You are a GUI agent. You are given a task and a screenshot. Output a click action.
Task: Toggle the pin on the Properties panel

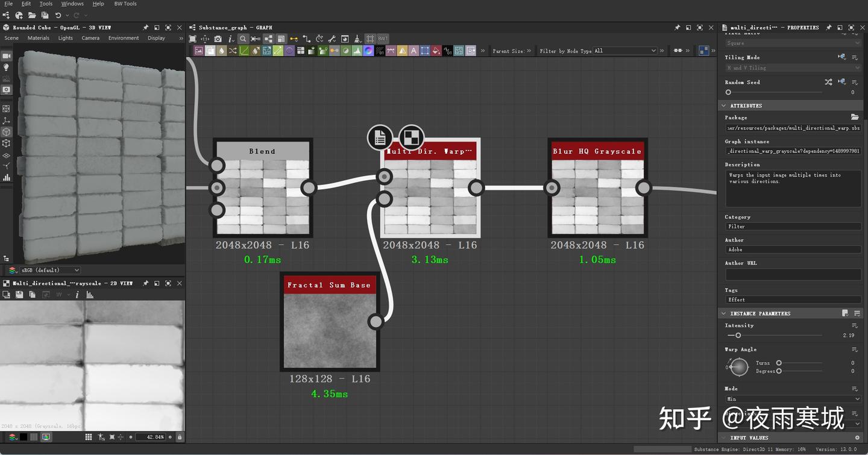pyautogui.click(x=829, y=27)
